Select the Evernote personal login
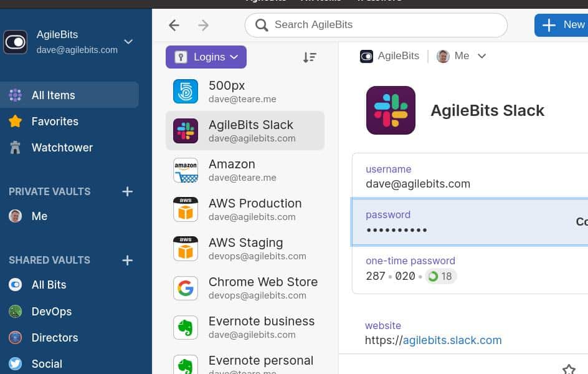 pyautogui.click(x=245, y=364)
